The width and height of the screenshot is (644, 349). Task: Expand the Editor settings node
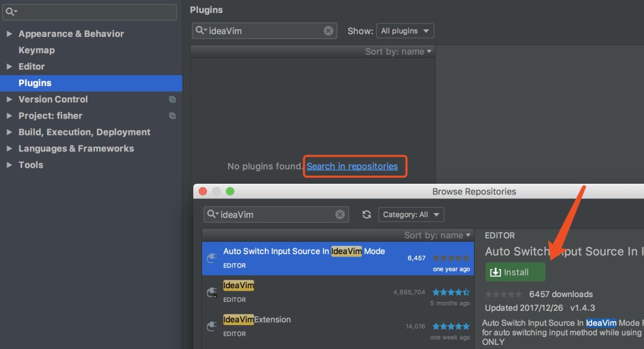(9, 67)
